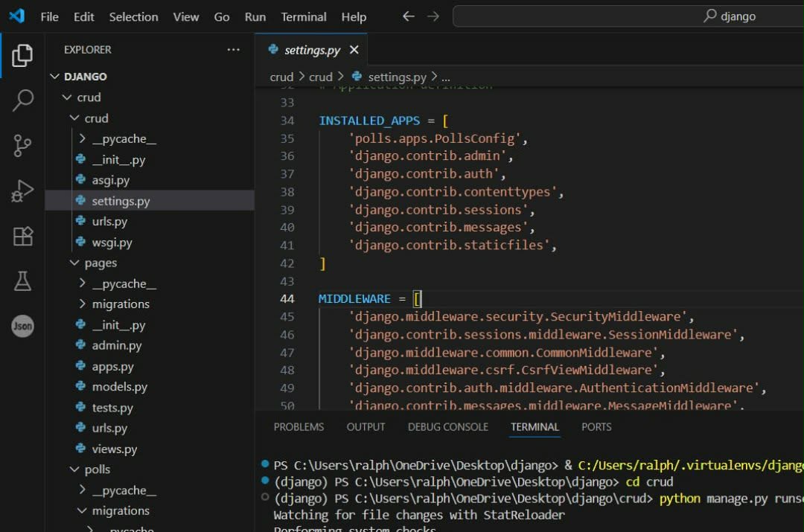Open the Source Control view icon
The width and height of the screenshot is (804, 532).
22,146
